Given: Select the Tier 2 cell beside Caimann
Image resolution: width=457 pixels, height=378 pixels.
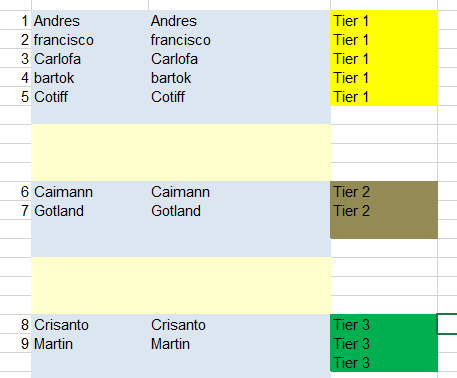Looking at the screenshot, I should [x=384, y=192].
